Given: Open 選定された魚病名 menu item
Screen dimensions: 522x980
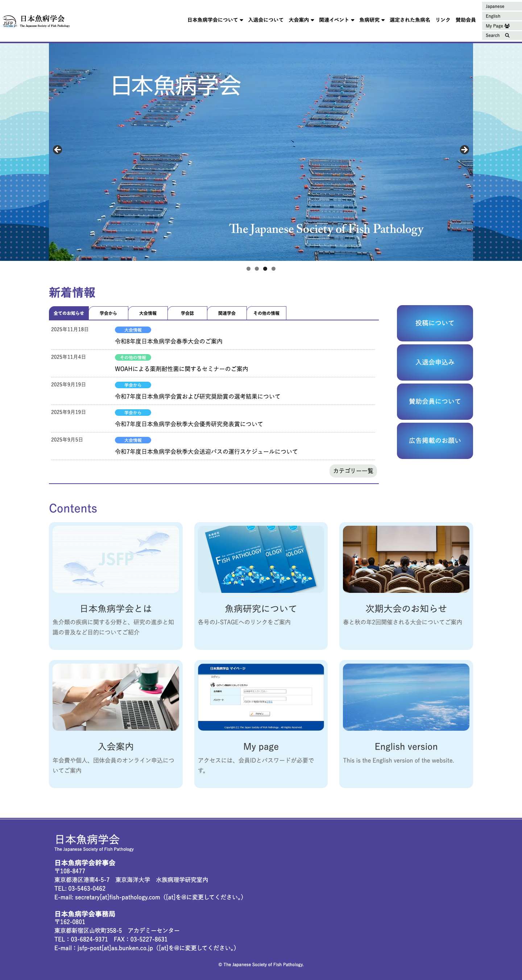Looking at the screenshot, I should click(x=410, y=20).
